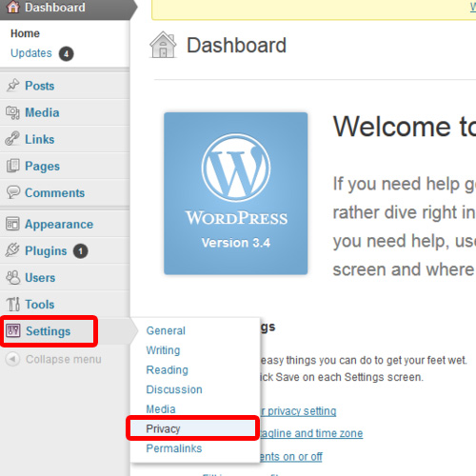Open General settings from flyout
The width and height of the screenshot is (476, 476).
pyautogui.click(x=166, y=330)
